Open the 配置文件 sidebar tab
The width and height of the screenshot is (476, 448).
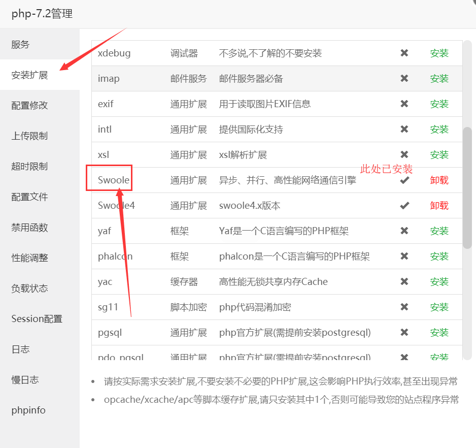click(x=40, y=197)
